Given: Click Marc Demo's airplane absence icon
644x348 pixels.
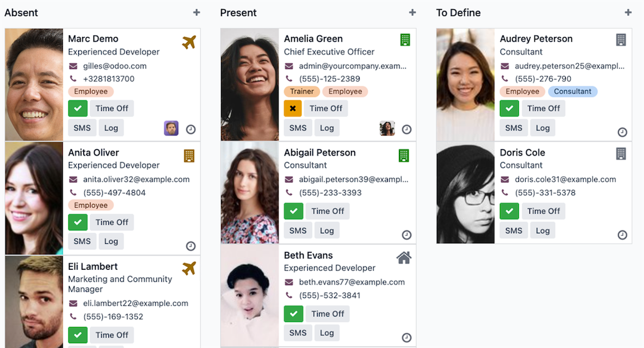Looking at the screenshot, I should coord(189,42).
